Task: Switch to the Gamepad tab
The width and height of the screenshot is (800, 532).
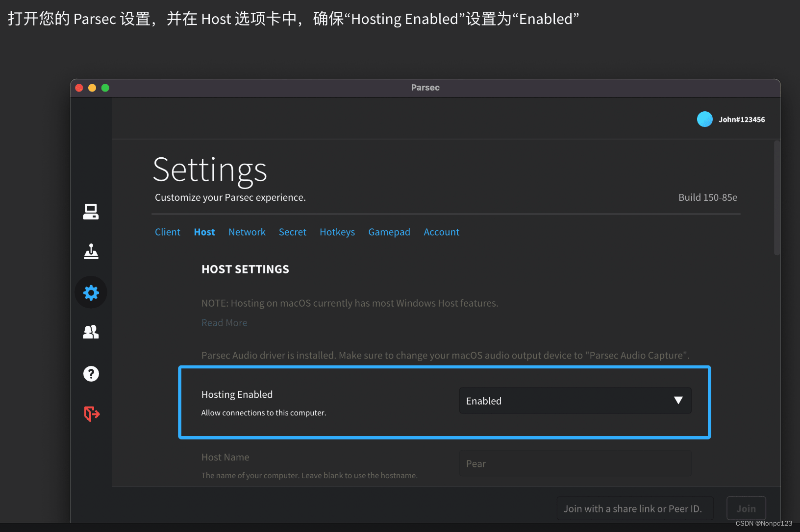Action: 389,232
